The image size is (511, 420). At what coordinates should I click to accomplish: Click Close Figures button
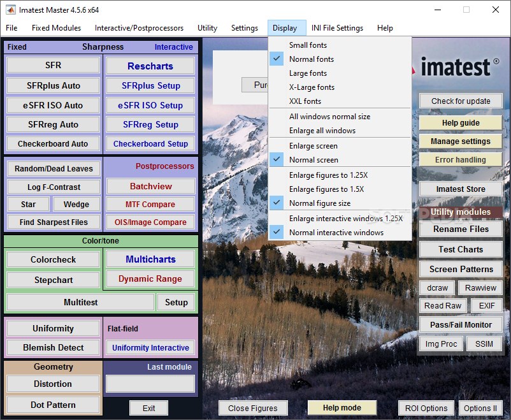point(253,409)
